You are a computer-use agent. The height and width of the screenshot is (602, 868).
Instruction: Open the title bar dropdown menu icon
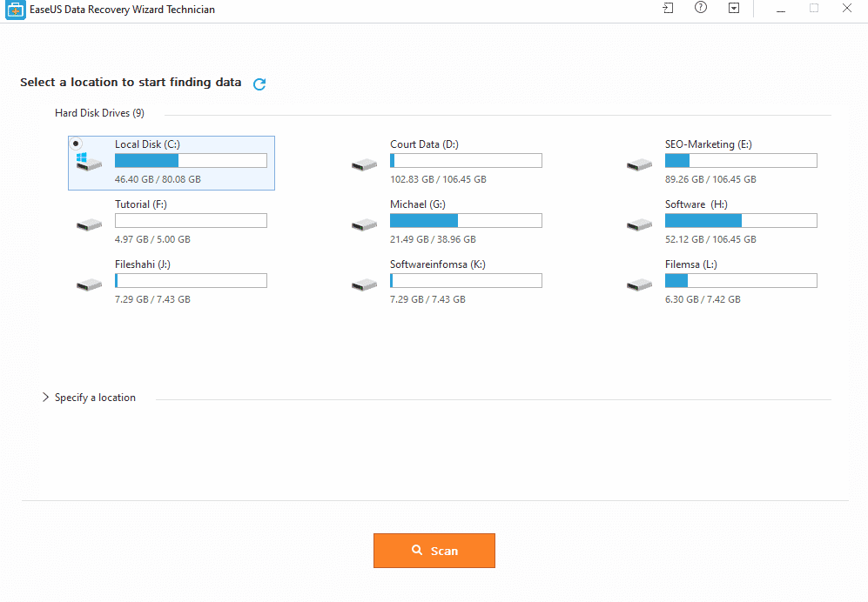point(733,8)
